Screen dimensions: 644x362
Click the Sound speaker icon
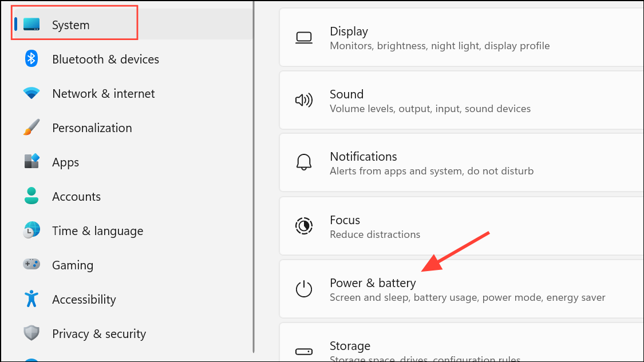pos(303,101)
